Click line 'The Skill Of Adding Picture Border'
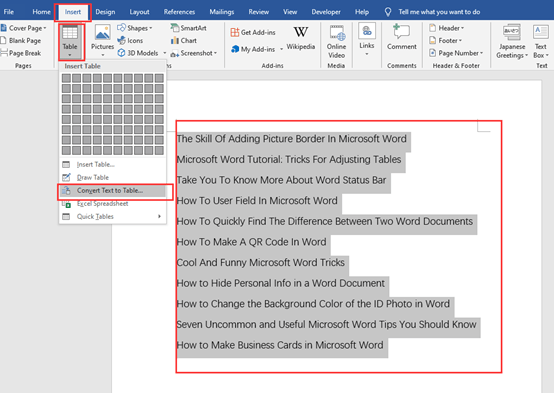The height and width of the screenshot is (393, 554). click(291, 139)
